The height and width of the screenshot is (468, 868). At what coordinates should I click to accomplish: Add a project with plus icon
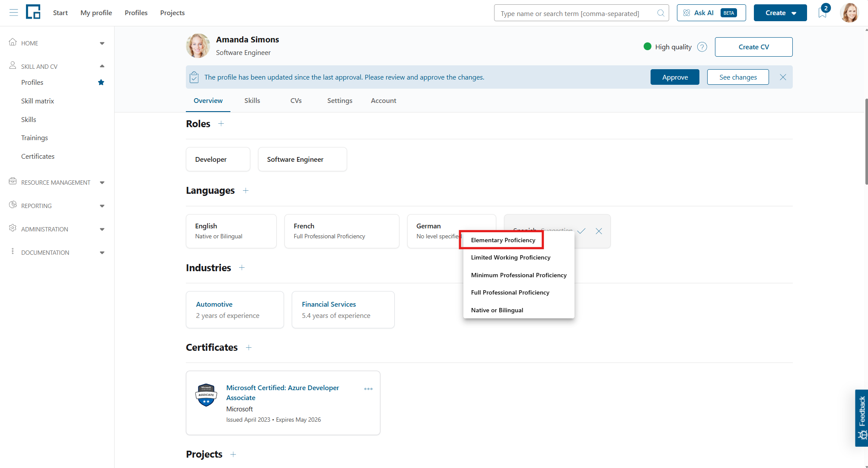(x=233, y=454)
